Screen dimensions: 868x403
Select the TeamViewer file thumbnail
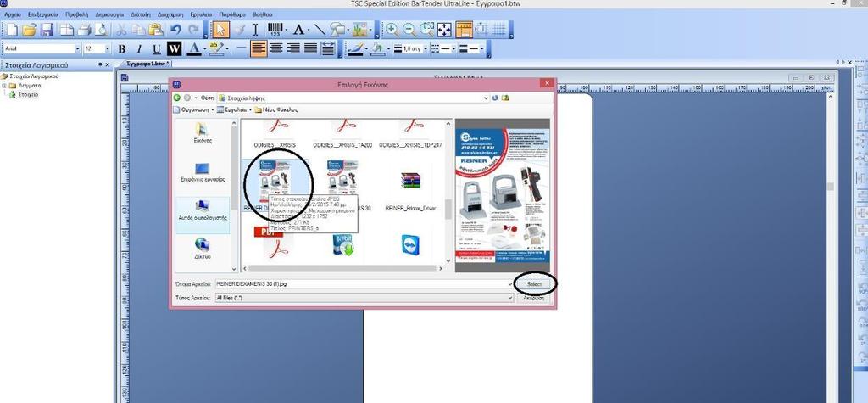pos(410,245)
